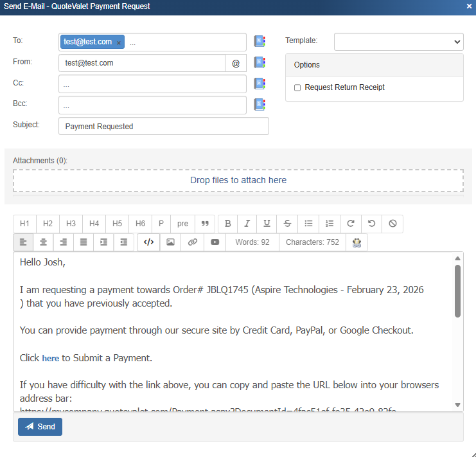The image size is (476, 457).
Task: Insert an image into the email
Action: pyautogui.click(x=170, y=242)
